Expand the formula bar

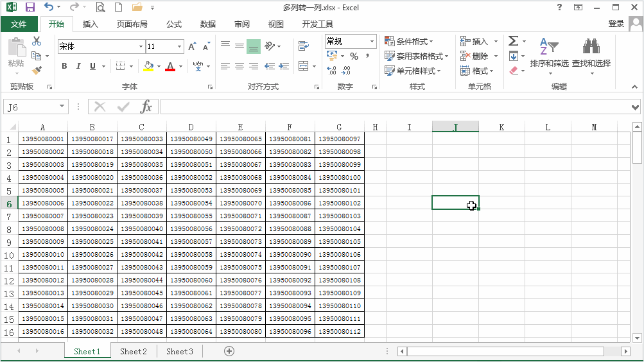tap(635, 108)
